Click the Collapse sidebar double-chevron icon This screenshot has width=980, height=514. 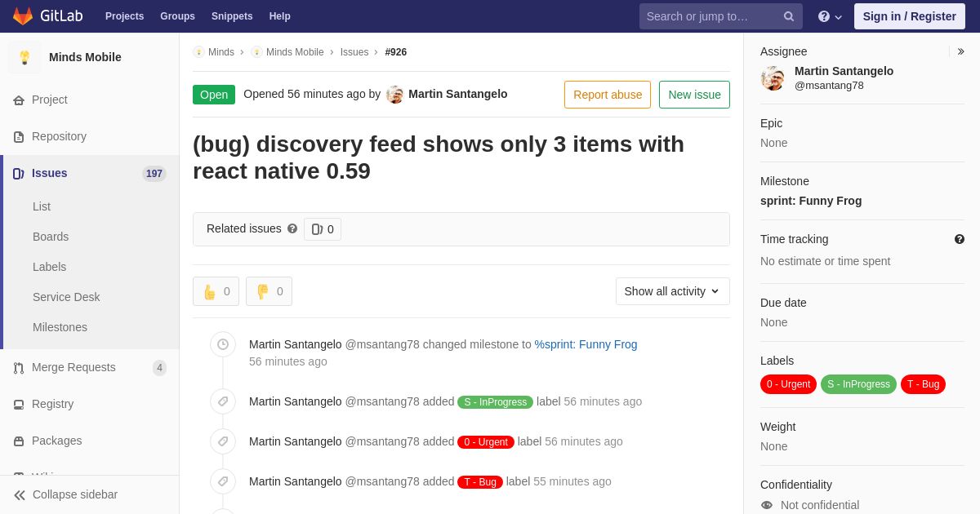[20, 495]
